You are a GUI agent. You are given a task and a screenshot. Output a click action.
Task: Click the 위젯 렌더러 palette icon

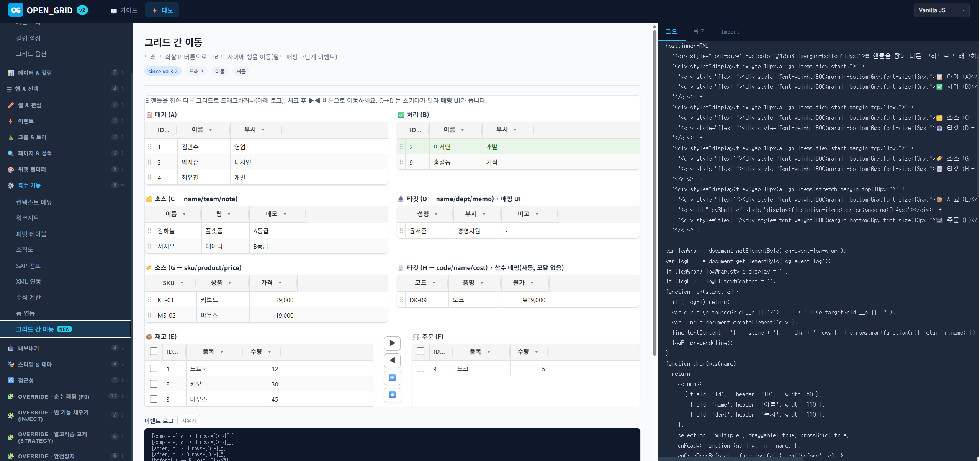tap(11, 169)
